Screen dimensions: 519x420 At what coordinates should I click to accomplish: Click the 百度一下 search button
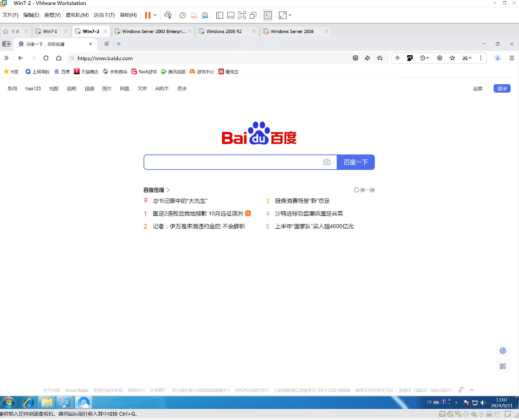356,162
